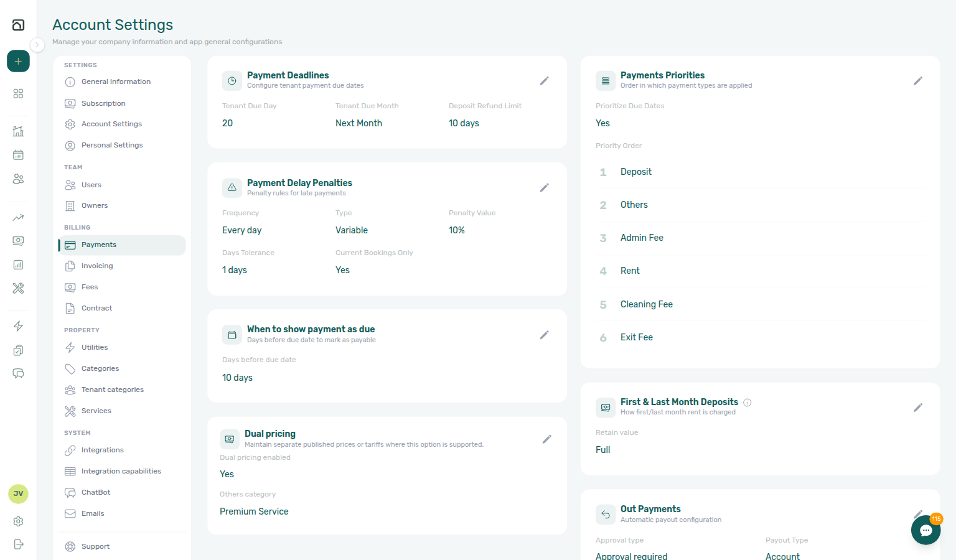This screenshot has width=956, height=560.
Task: Select Payments under Billing
Action: (122, 245)
